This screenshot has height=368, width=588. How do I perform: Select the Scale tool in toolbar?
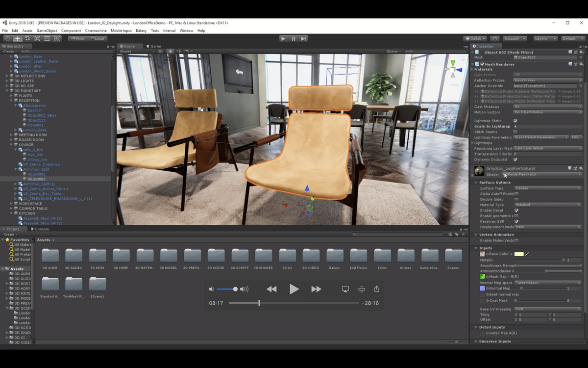point(37,38)
